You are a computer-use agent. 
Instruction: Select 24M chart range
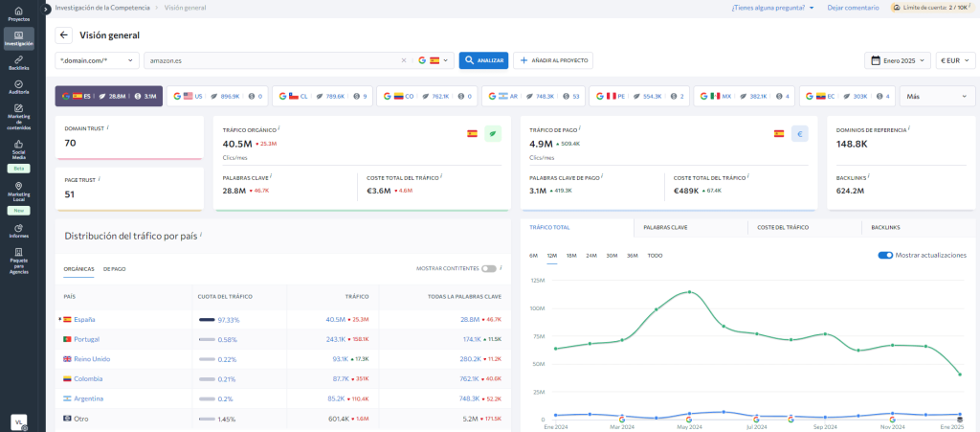point(591,256)
